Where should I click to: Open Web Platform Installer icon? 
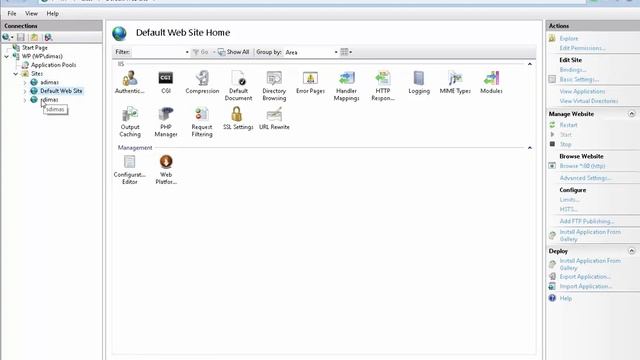tap(166, 169)
